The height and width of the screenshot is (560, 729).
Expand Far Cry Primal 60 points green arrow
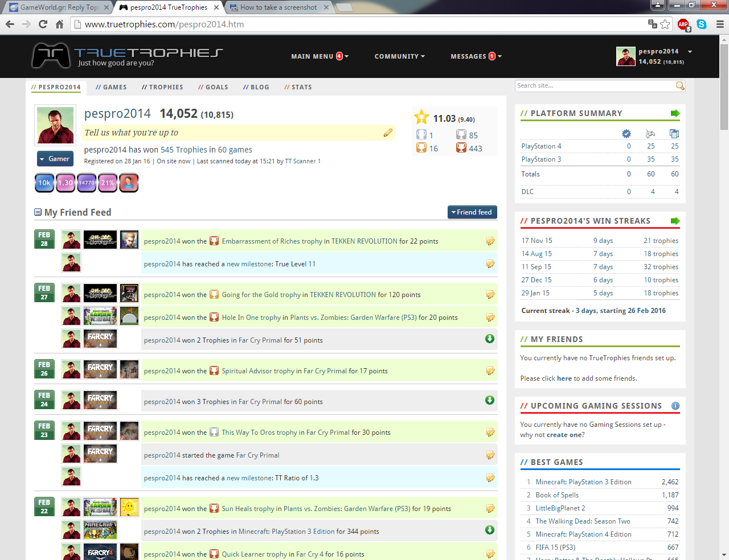point(490,400)
